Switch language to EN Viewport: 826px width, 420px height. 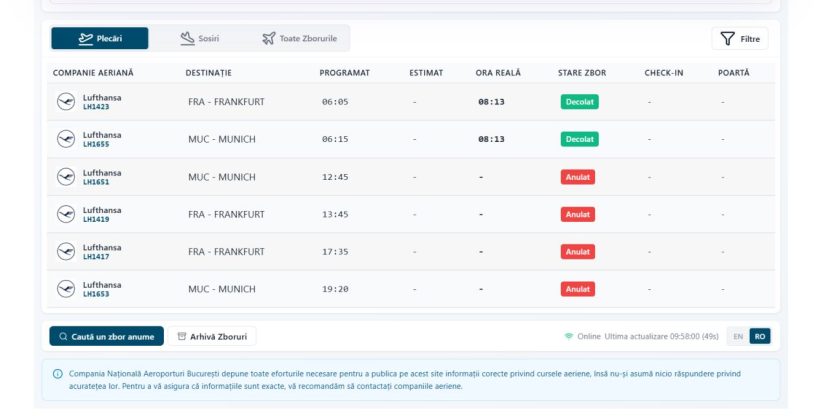tap(738, 337)
